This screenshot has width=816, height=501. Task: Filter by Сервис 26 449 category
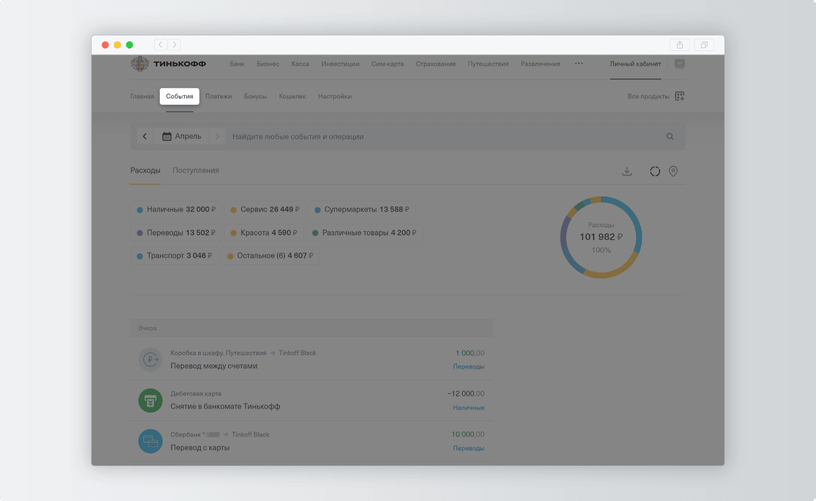265,209
